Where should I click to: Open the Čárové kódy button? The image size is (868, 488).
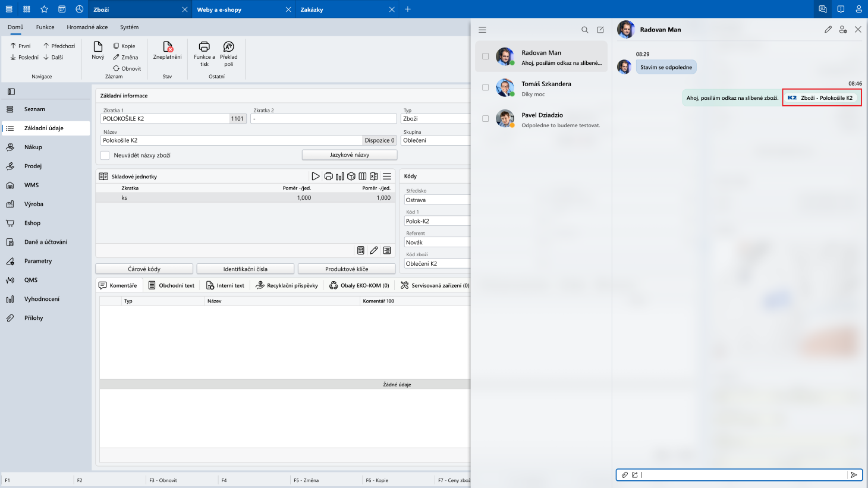pos(144,269)
